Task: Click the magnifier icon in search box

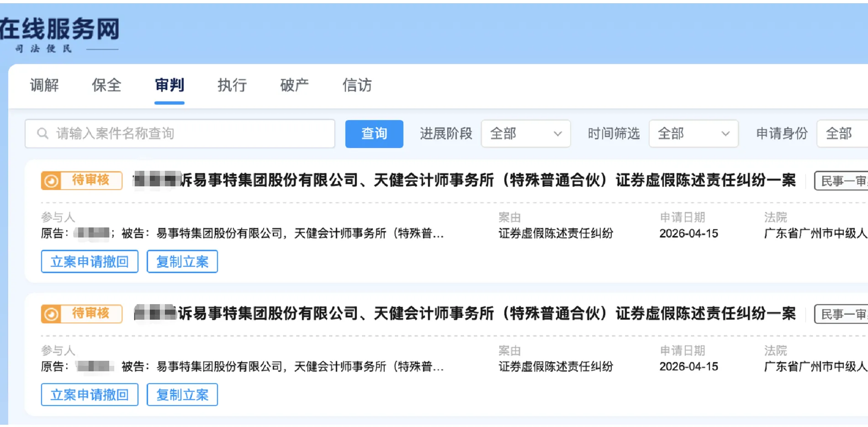Action: [x=42, y=133]
